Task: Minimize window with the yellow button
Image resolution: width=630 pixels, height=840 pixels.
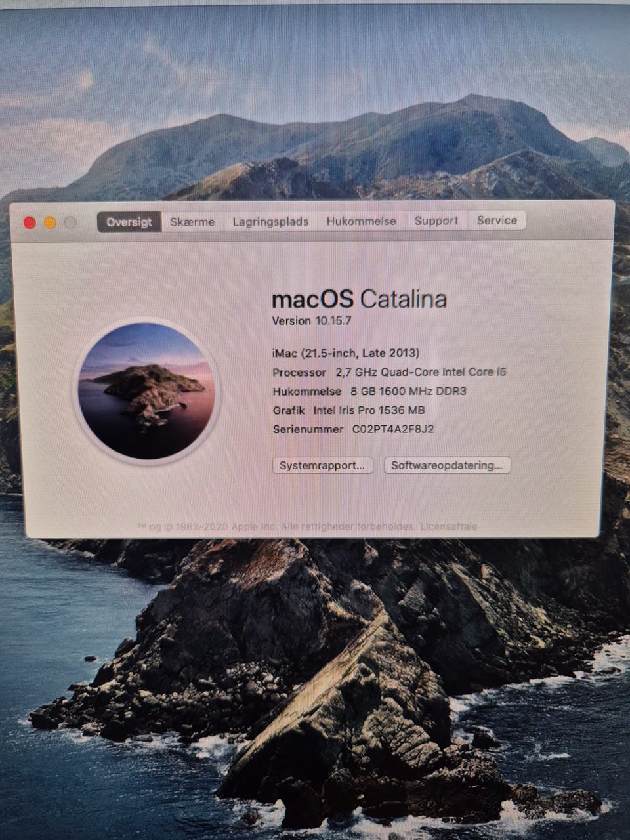Action: click(x=50, y=222)
